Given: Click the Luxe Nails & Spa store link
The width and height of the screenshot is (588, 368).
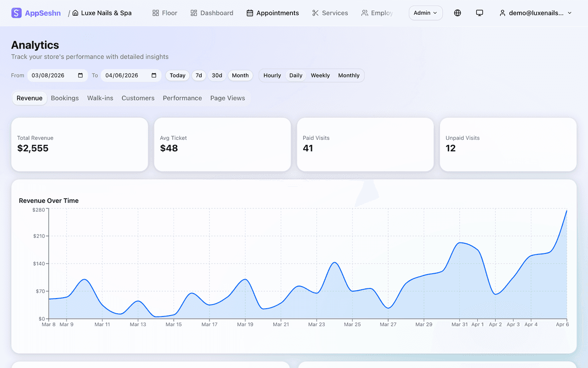Looking at the screenshot, I should coord(102,13).
